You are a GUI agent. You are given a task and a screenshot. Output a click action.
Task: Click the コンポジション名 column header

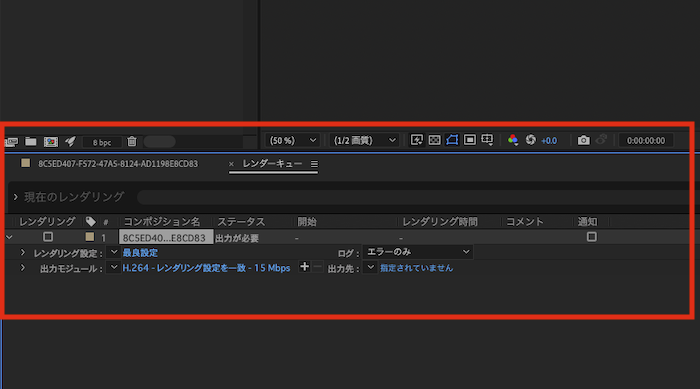(162, 222)
